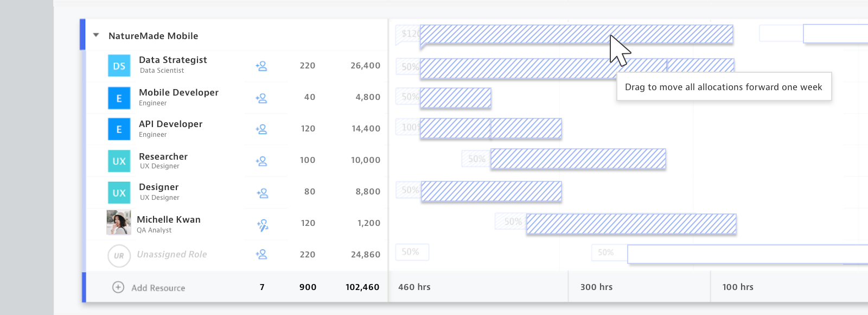The height and width of the screenshot is (315, 868).
Task: Click assign person icon for Mobile Developer
Action: click(x=261, y=98)
